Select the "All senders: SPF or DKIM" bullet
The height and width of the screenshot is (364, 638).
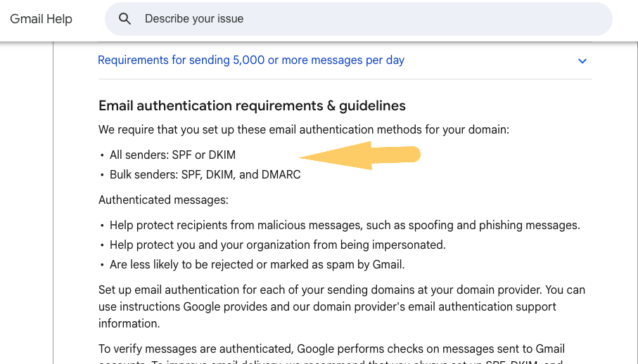point(172,155)
